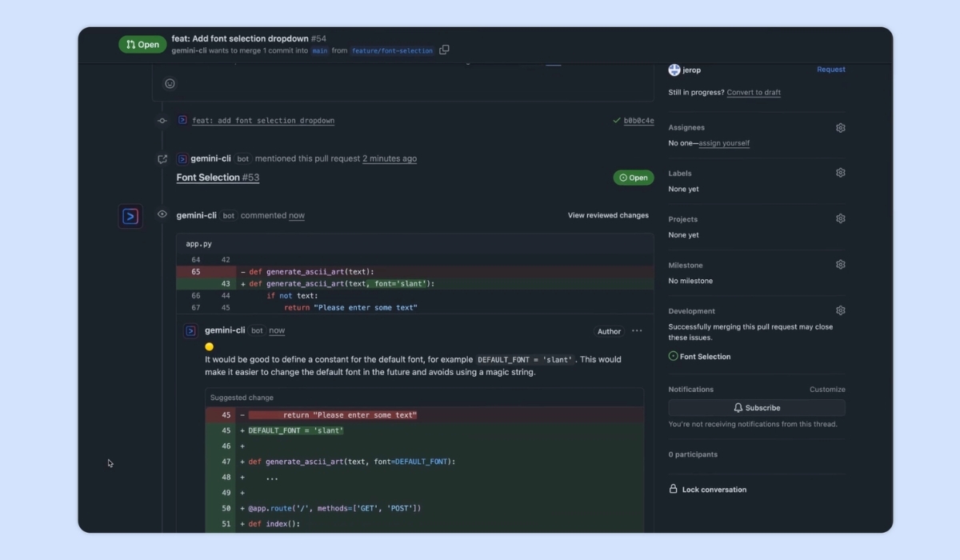This screenshot has width=960, height=560.
Task: Click suggested line with font=DEFAULT_FONT
Action: pos(425,462)
